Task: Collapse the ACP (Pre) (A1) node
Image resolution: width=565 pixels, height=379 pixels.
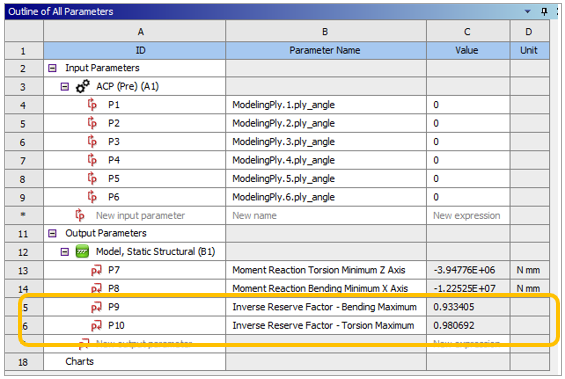Action: [x=64, y=87]
